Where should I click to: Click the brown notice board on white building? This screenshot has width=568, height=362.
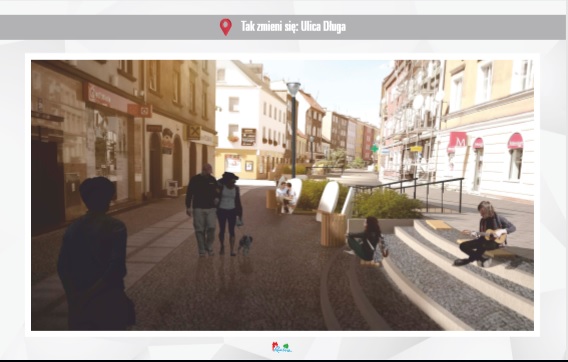[x=248, y=137]
